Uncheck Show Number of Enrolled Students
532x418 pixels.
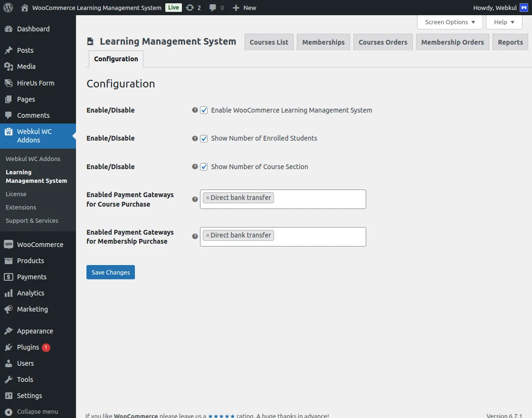[204, 138]
